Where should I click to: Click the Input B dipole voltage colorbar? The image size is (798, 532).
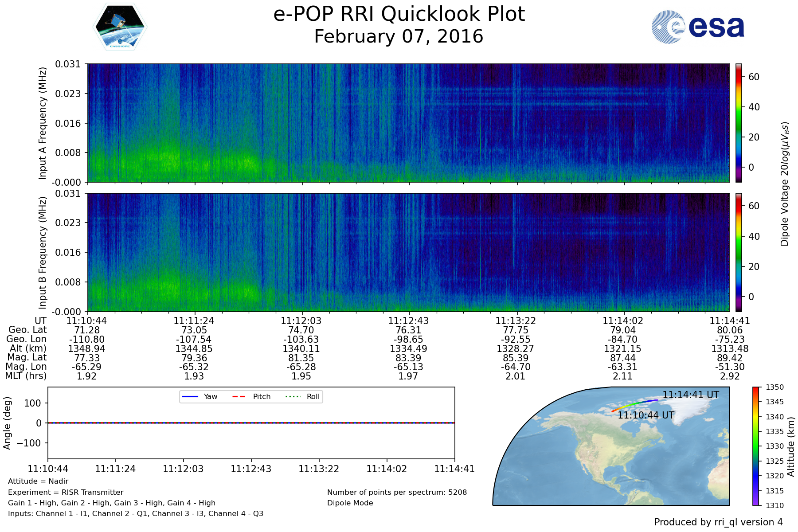point(739,252)
